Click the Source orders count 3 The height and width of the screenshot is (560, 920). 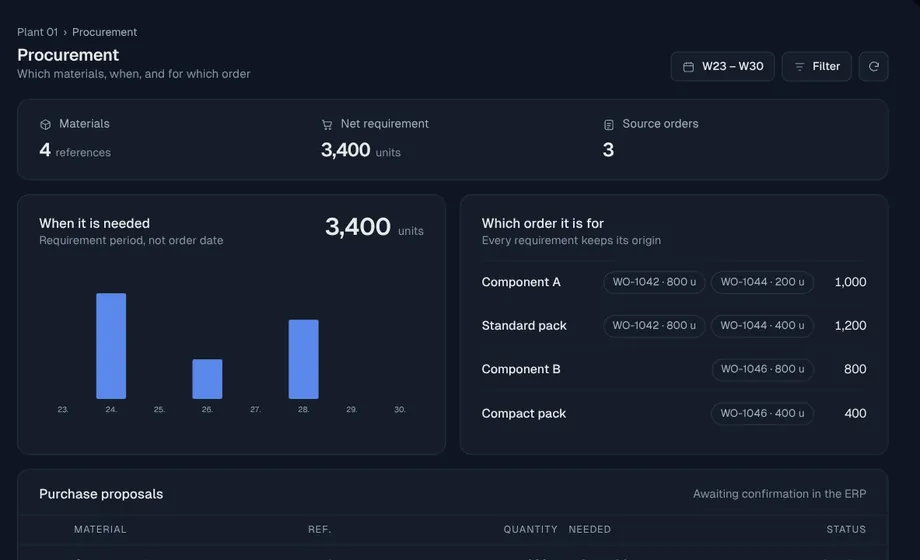tap(608, 150)
